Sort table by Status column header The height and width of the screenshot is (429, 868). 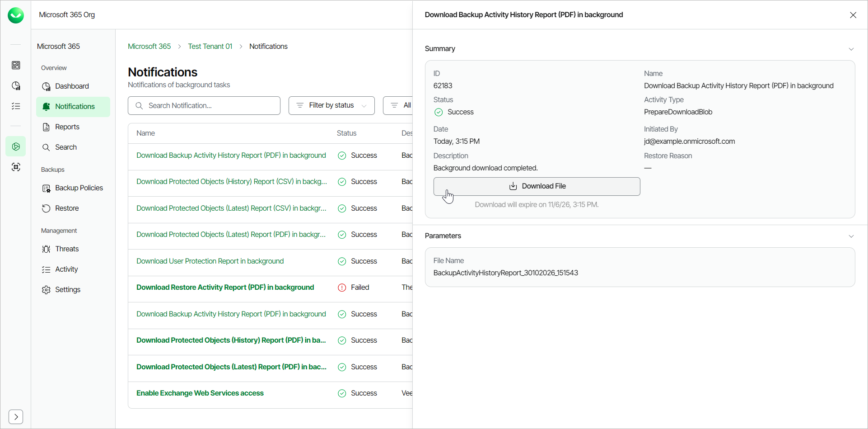(346, 133)
